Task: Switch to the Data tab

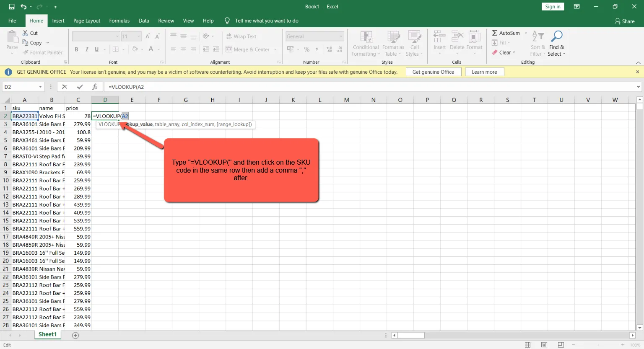Action: [x=144, y=21]
